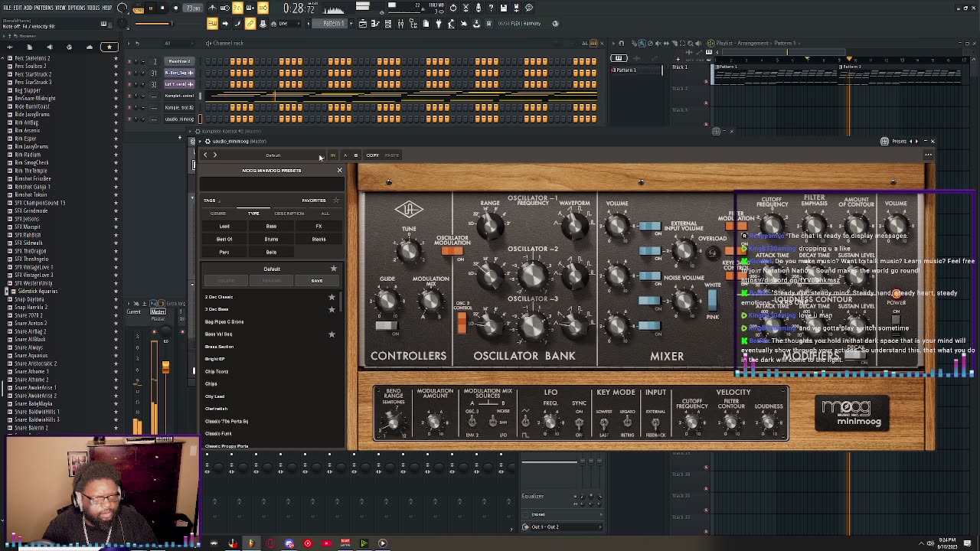This screenshot has width=980, height=551.
Task: Close the Moog Minimoog presets panel
Action: pyautogui.click(x=339, y=170)
